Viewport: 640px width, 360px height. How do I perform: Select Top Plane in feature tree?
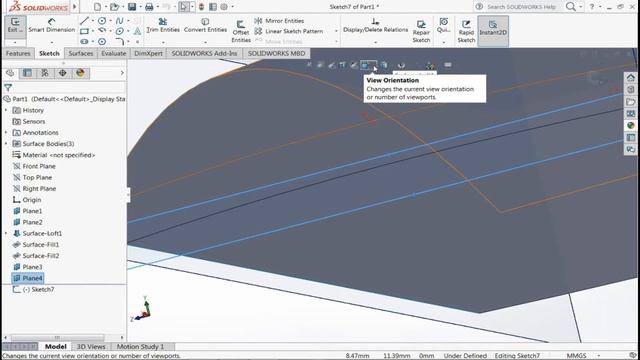(37, 178)
